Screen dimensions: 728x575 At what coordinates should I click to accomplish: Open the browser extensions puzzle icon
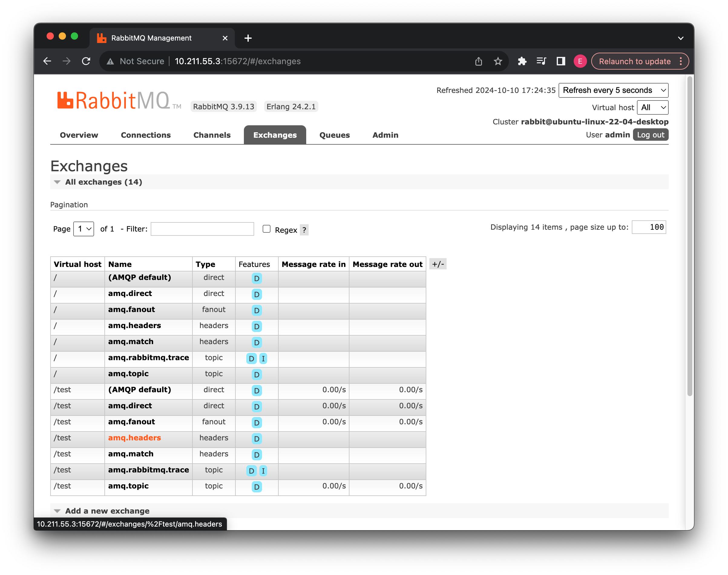point(522,61)
